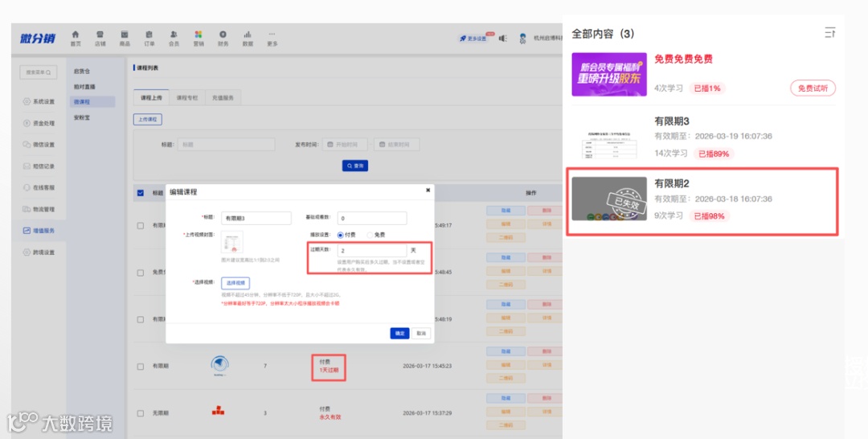Select the 微课程 submenu item
This screenshot has width=868, height=439.
[x=92, y=102]
